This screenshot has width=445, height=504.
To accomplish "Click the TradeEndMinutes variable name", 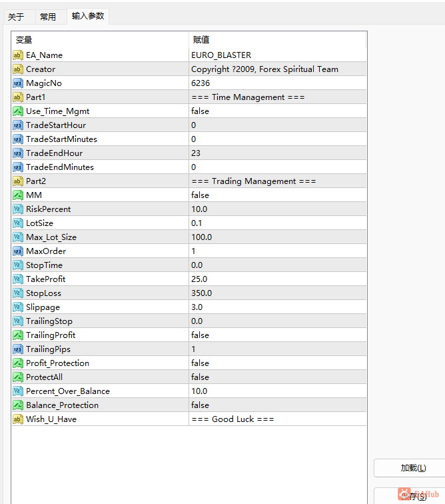I will coord(60,167).
